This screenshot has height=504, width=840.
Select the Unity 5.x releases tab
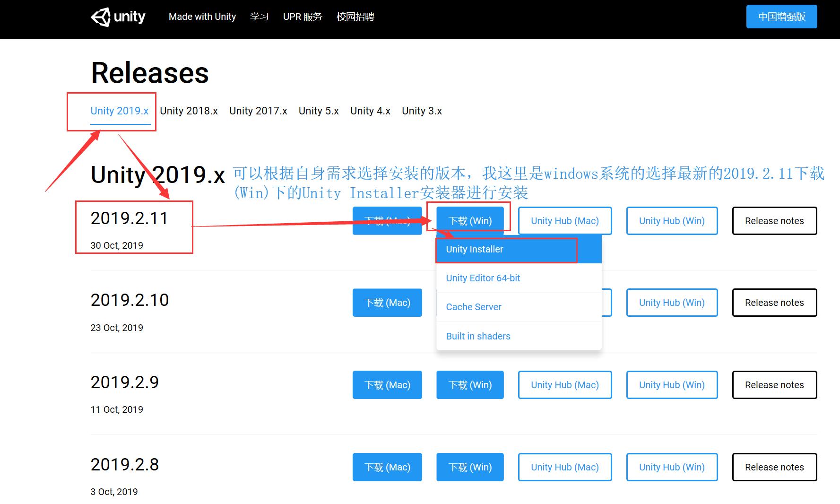point(319,111)
